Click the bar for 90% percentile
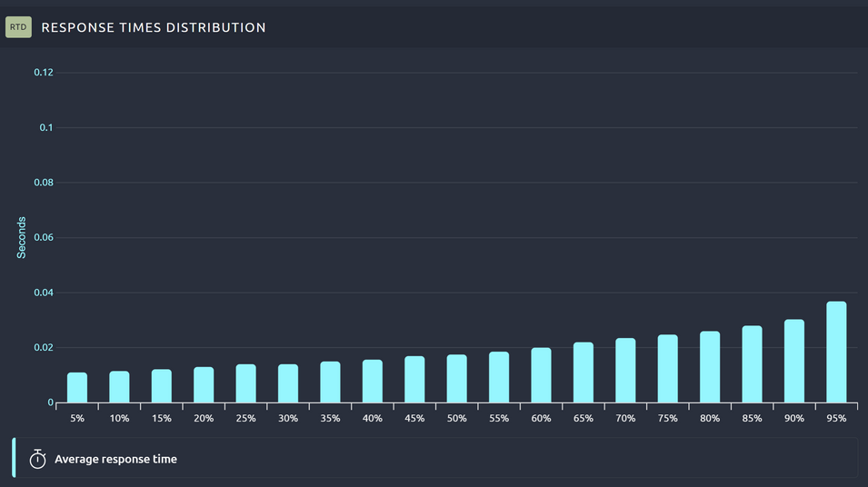Image resolution: width=868 pixels, height=487 pixels. 794,361
